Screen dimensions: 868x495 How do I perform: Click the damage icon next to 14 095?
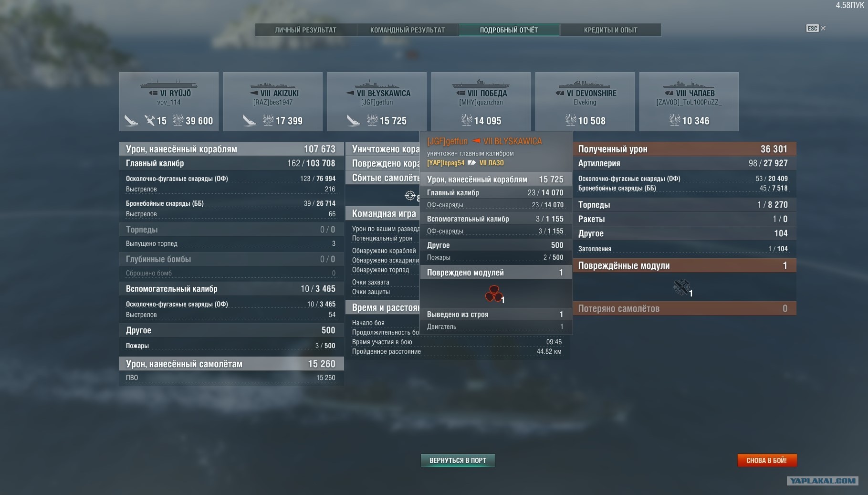[467, 120]
